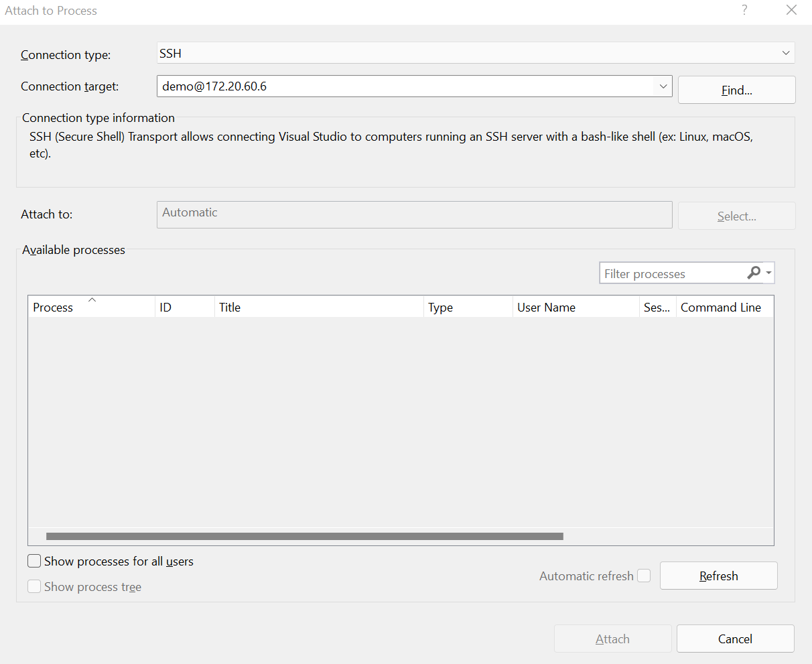Click the Cancel button
Screen dimensions: 812x664
pyautogui.click(x=735, y=639)
